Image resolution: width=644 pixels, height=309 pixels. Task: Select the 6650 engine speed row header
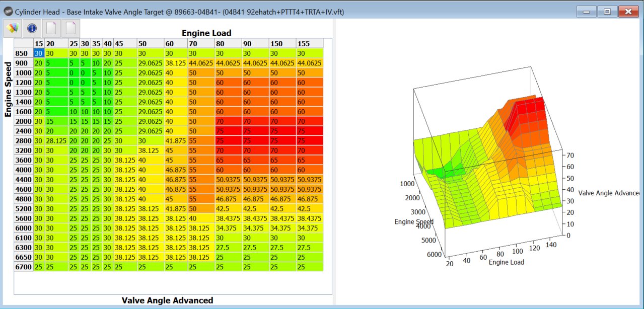(24, 257)
